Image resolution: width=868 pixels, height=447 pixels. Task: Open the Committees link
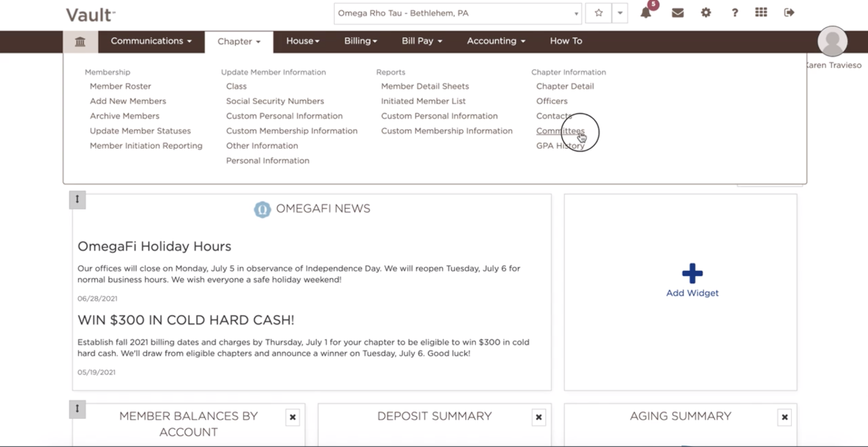click(560, 131)
